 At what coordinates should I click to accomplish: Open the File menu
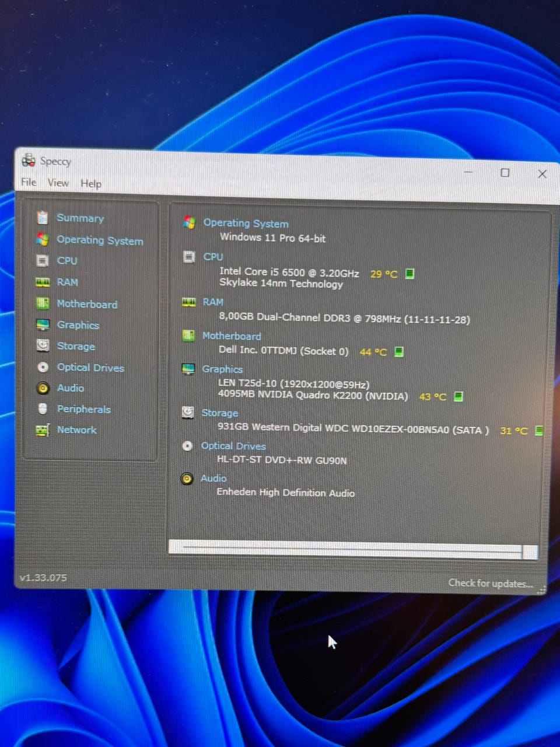coord(29,182)
